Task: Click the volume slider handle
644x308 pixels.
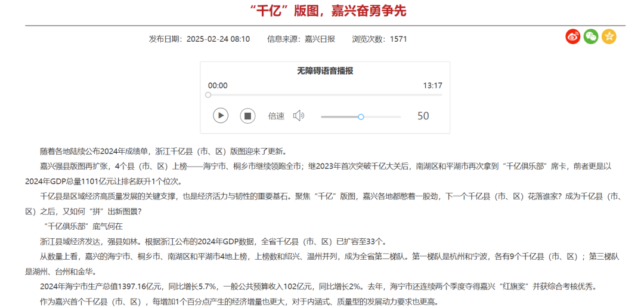Action: coord(361,117)
